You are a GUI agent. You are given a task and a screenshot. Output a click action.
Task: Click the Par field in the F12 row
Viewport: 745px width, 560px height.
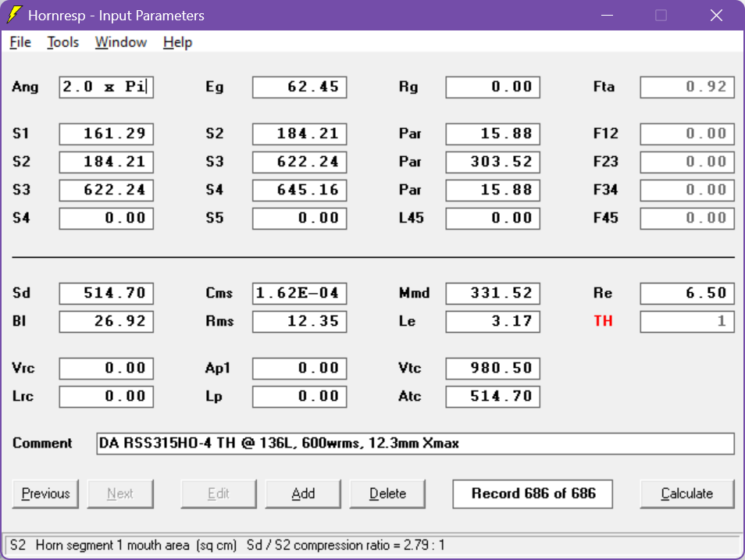[x=494, y=134]
